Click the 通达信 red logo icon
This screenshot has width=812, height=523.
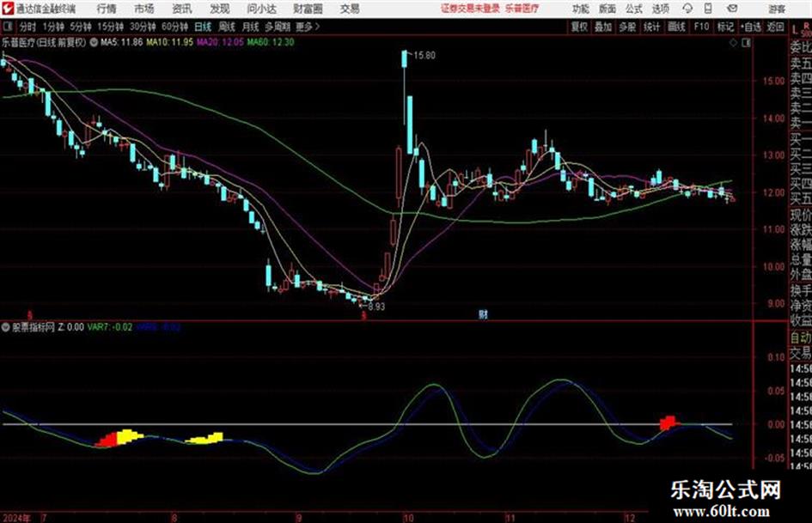click(x=7, y=9)
